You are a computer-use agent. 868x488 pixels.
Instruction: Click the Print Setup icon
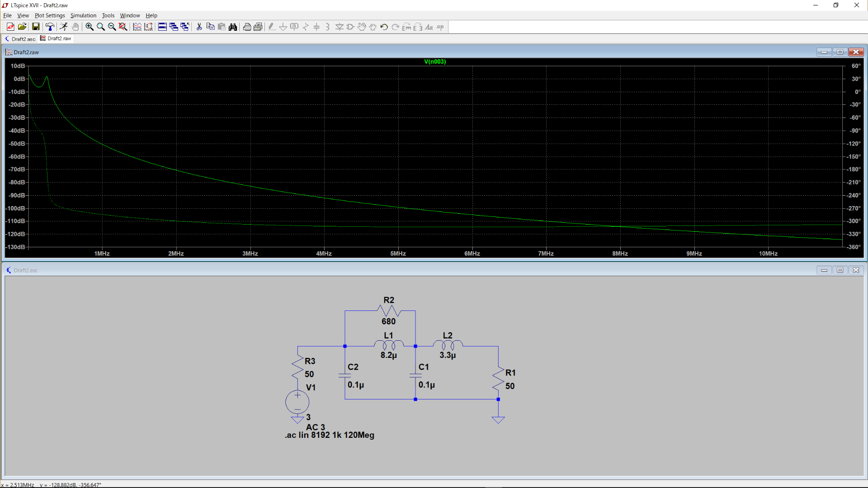click(258, 27)
